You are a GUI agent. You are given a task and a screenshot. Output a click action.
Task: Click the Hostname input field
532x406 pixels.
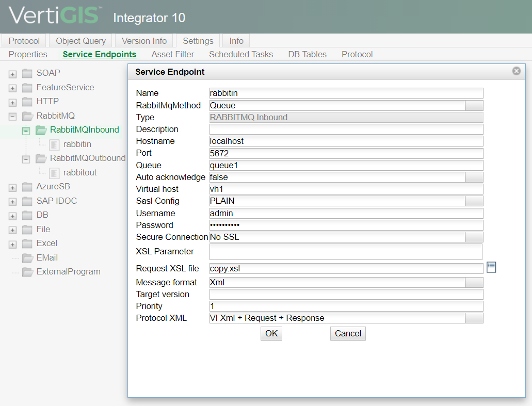click(x=346, y=141)
